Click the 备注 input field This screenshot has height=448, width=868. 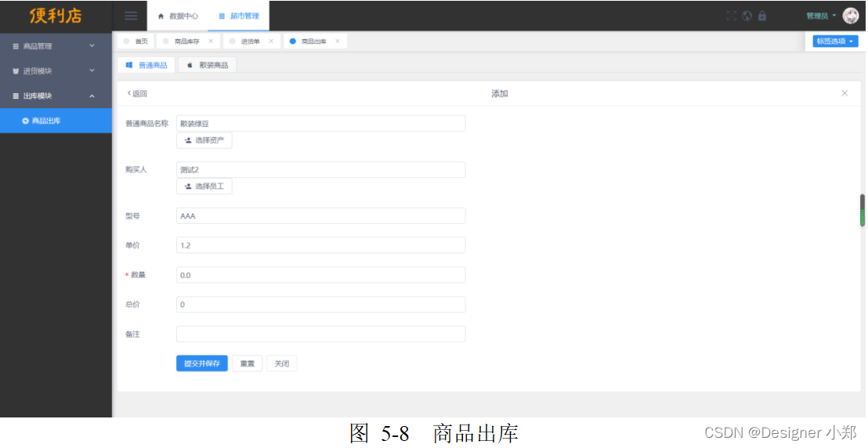click(x=320, y=334)
